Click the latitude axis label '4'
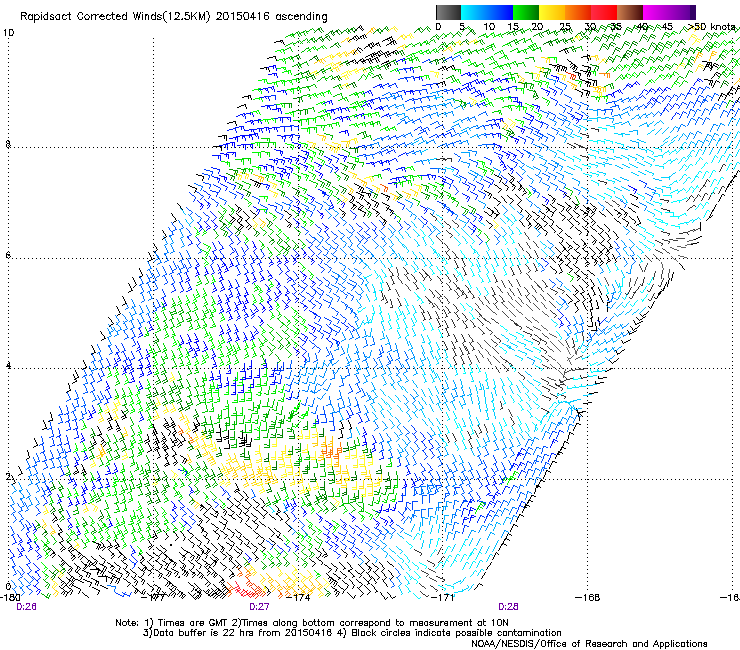 (8, 365)
